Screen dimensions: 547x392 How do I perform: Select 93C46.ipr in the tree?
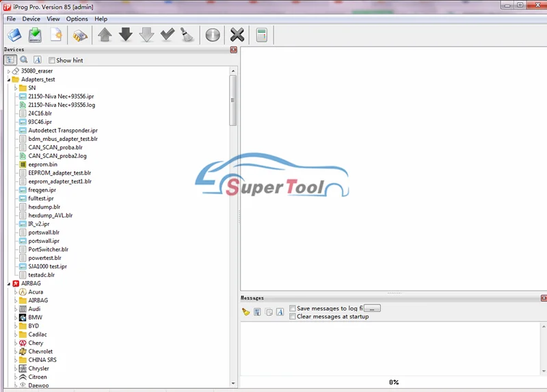40,122
